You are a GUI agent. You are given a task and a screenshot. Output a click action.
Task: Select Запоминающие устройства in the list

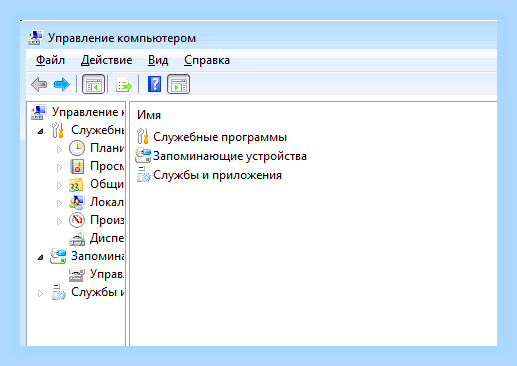[x=230, y=156]
